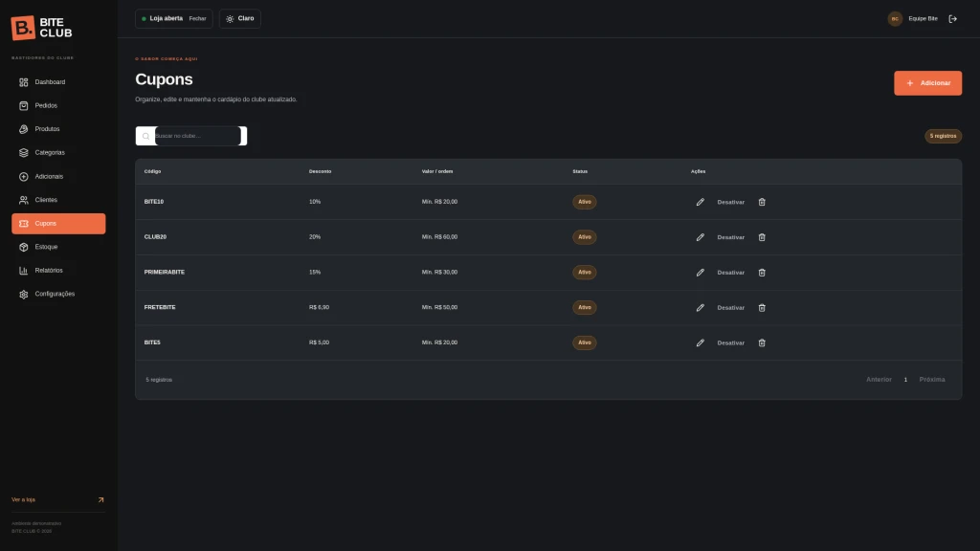980x551 pixels.
Task: Click the Adicionar button
Action: pos(927,83)
